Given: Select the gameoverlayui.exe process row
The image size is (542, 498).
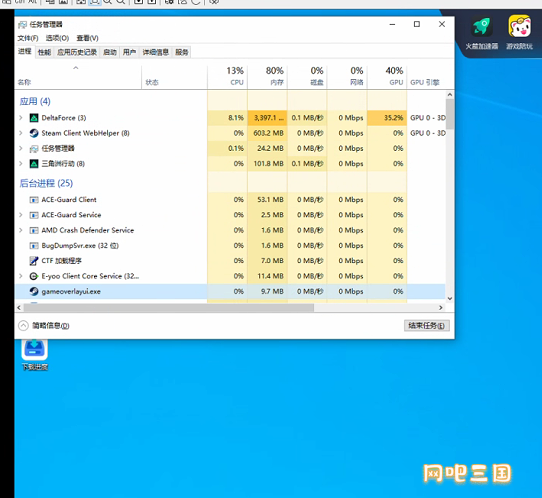Looking at the screenshot, I should pos(230,291).
